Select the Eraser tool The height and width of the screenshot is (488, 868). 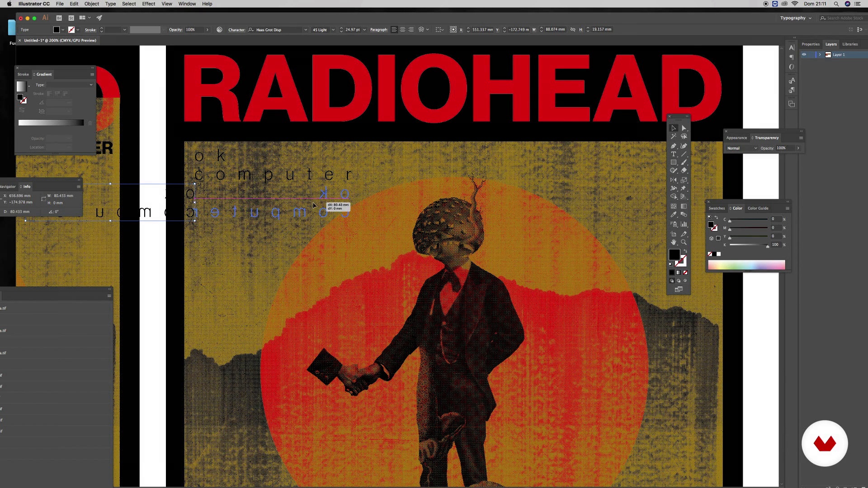[x=684, y=170]
